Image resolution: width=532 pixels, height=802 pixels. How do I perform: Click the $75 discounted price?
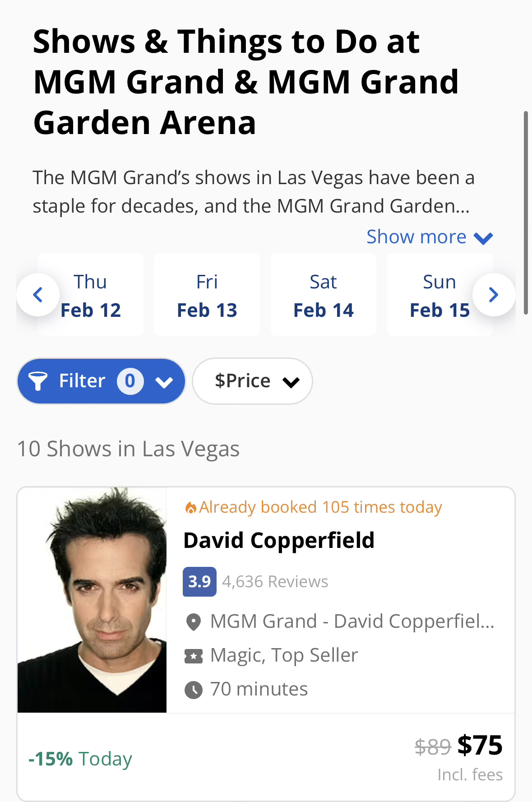[480, 745]
